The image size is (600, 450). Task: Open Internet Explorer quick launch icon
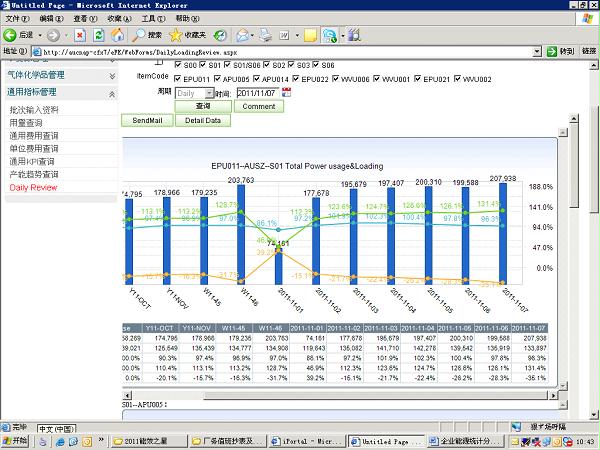[x=60, y=442]
